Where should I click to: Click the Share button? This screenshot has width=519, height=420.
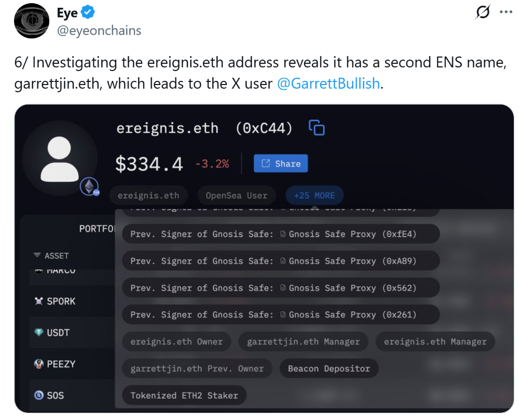281,163
